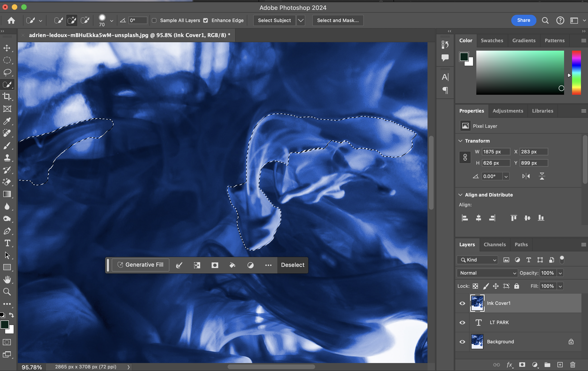The image size is (588, 371).
Task: Click the Select Subject button
Action: pyautogui.click(x=274, y=20)
